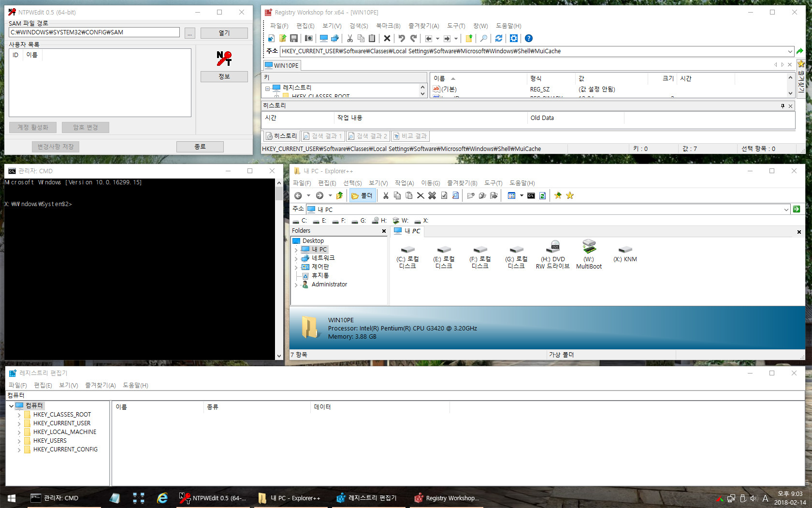Click Explorer++ up one level folder icon
The image size is (812, 508).
tap(340, 195)
